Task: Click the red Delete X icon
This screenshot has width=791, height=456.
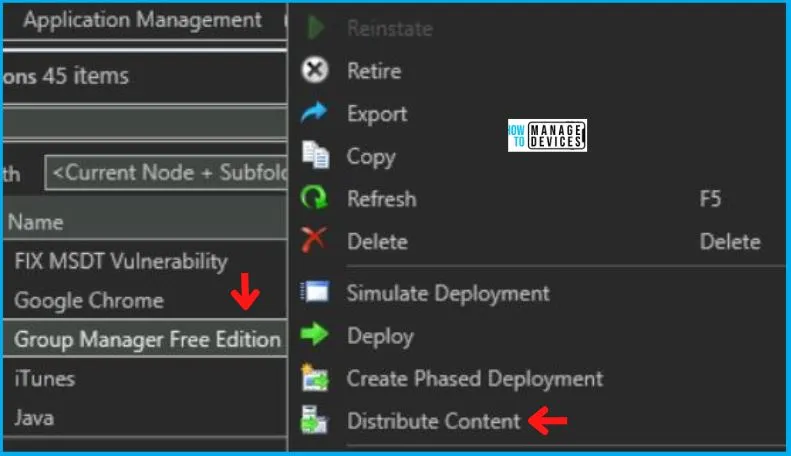Action: (315, 241)
